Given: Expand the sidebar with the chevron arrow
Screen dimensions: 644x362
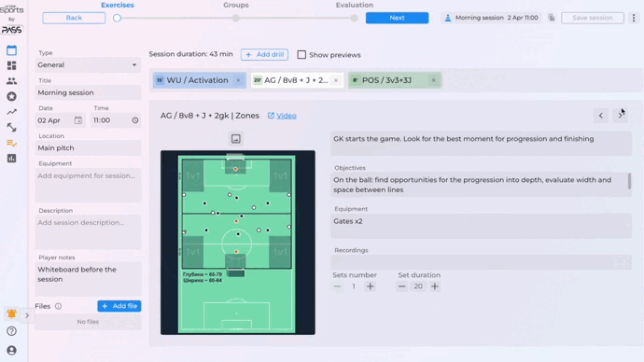Looking at the screenshot, I should point(27,315).
